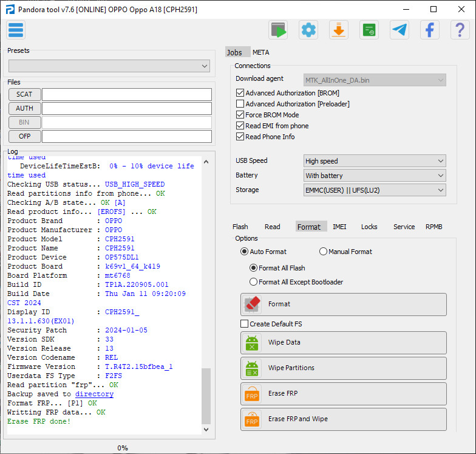Screen dimensions: 476x454
Task: Click the log scrollbar up arrow
Action: pos(206,162)
